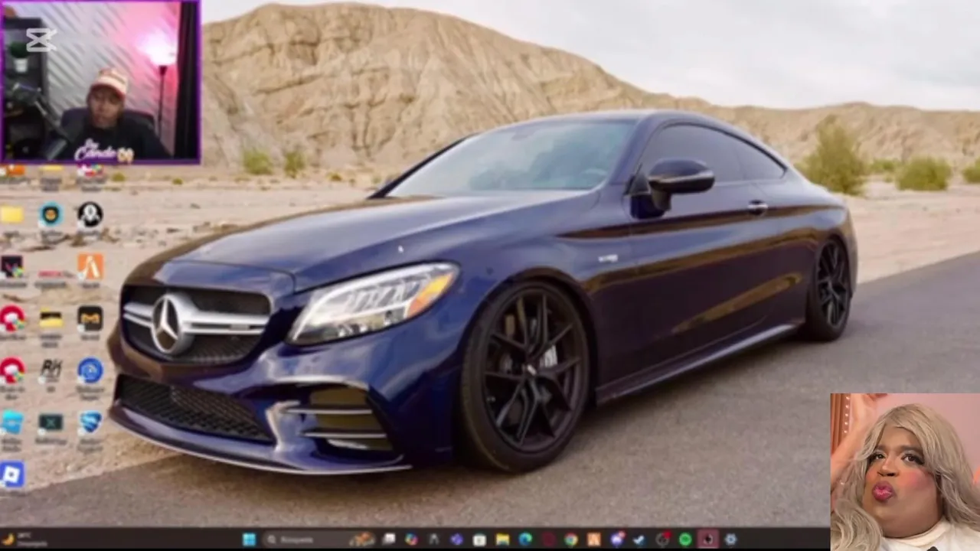Open the purple taskbar app with red badge
This screenshot has height=551, width=980.
pos(616,540)
